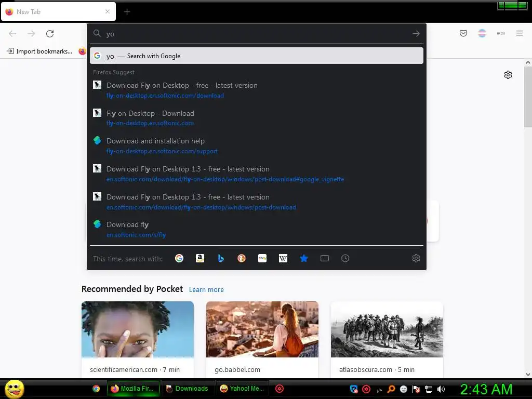Image resolution: width=532 pixels, height=399 pixels.
Task: Search open tabs using the tab icon
Action: point(325,259)
